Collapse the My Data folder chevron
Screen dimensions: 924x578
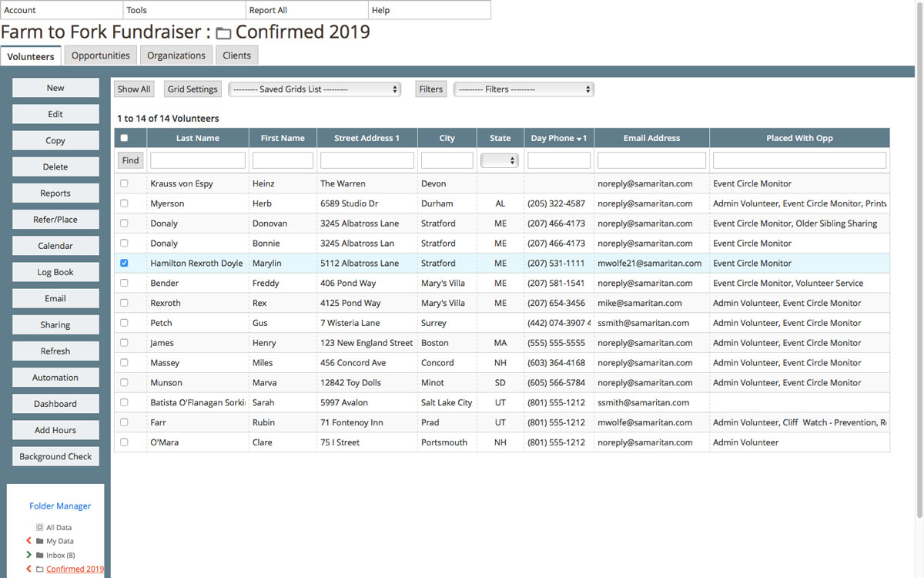29,541
